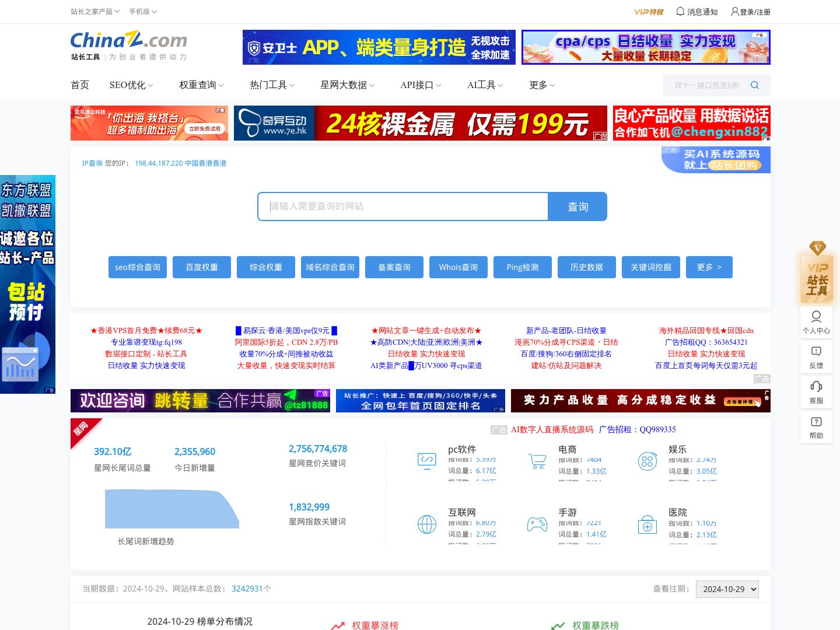Click the 3242931 sample count link
This screenshot has width=840, height=630.
(x=247, y=589)
